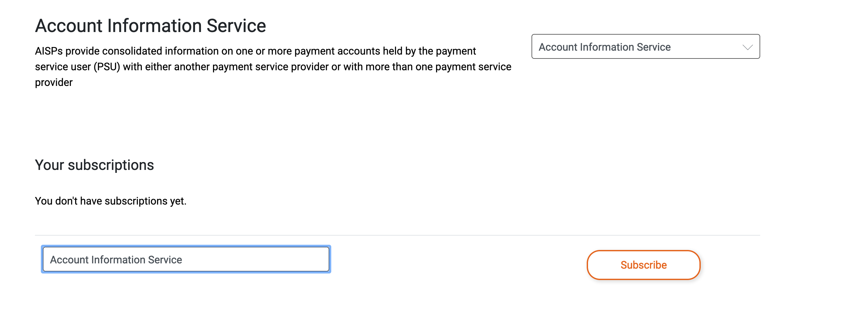Click the 'You don't have subscriptions yet' message
Screen dimensions: 868x315
110,201
